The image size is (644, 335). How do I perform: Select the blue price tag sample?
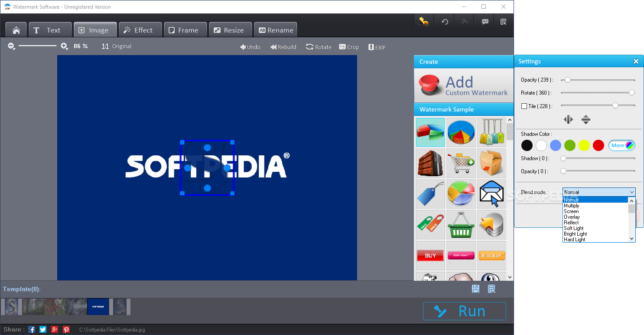(430, 194)
